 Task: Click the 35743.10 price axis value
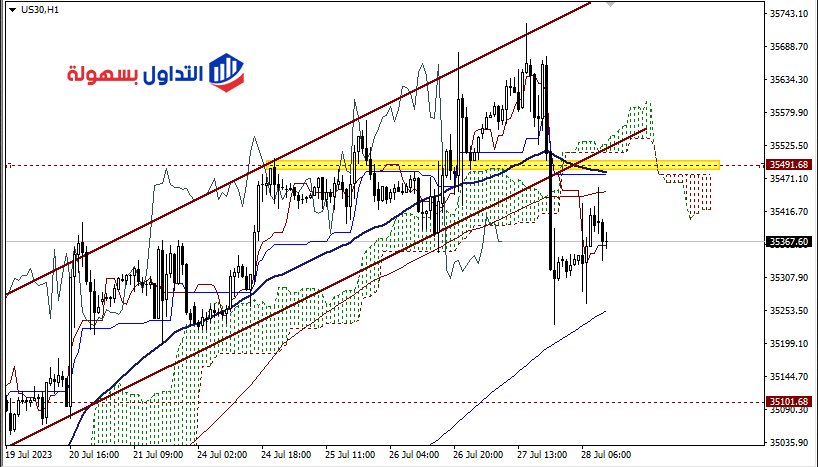[789, 14]
